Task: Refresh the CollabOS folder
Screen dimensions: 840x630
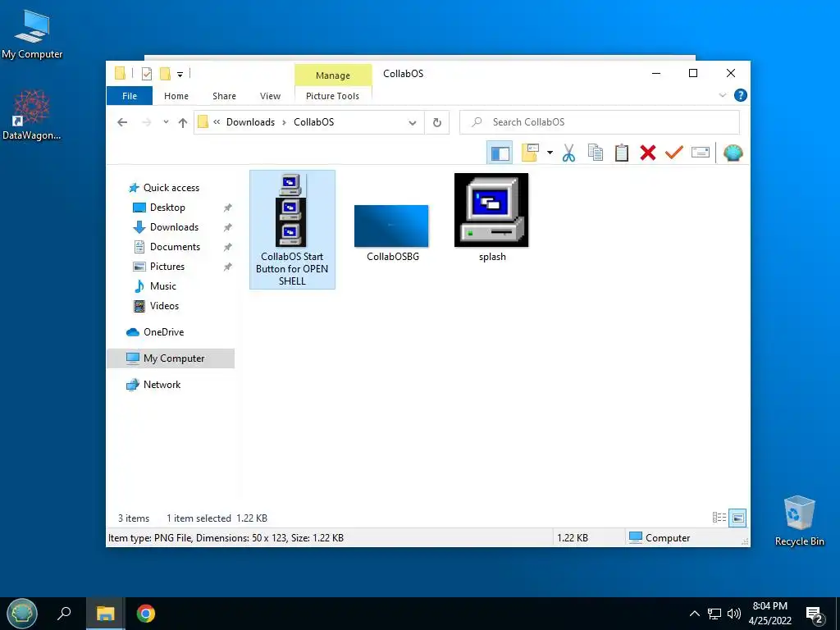Action: tap(437, 122)
